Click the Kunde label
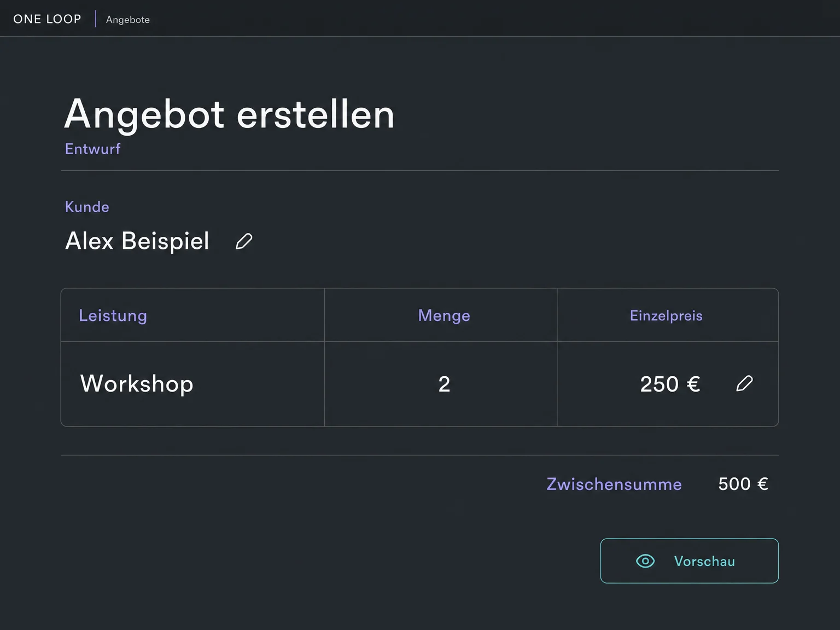Viewport: 840px width, 630px height. tap(87, 207)
